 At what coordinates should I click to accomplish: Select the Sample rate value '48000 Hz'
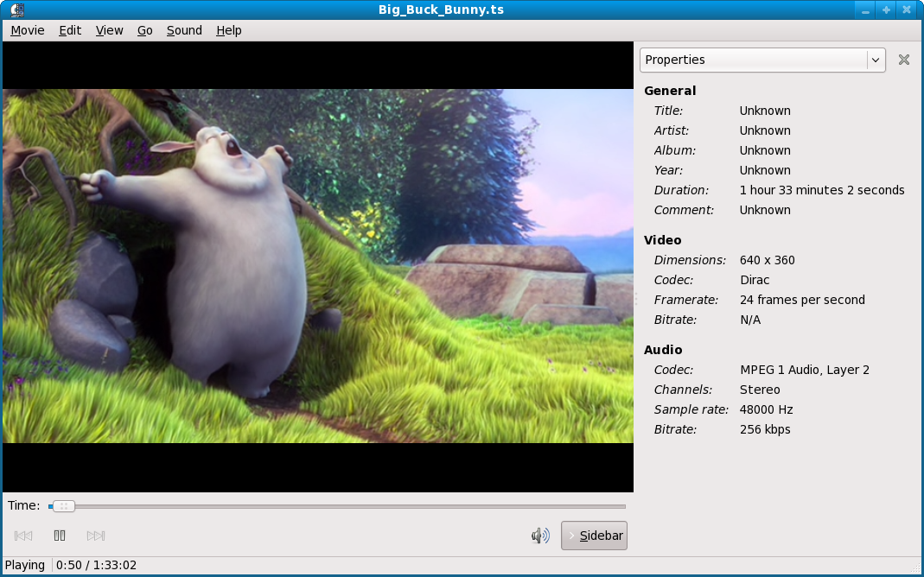(767, 409)
